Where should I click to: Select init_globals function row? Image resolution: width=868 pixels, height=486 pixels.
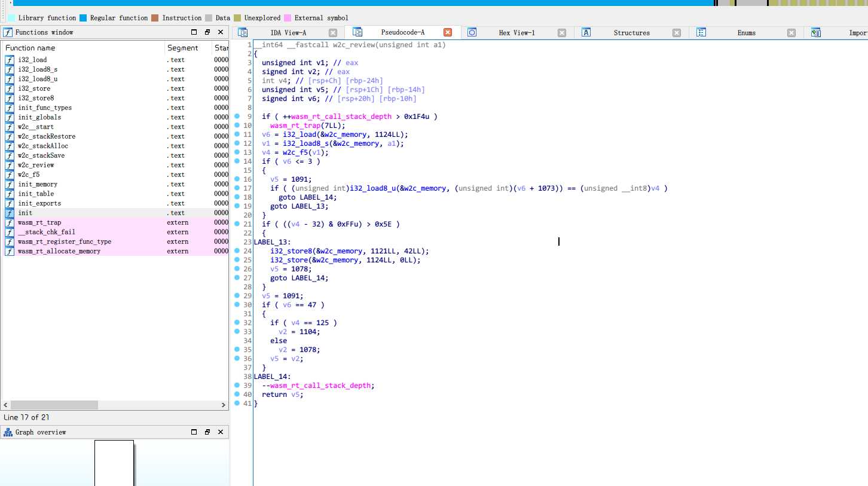click(116, 117)
